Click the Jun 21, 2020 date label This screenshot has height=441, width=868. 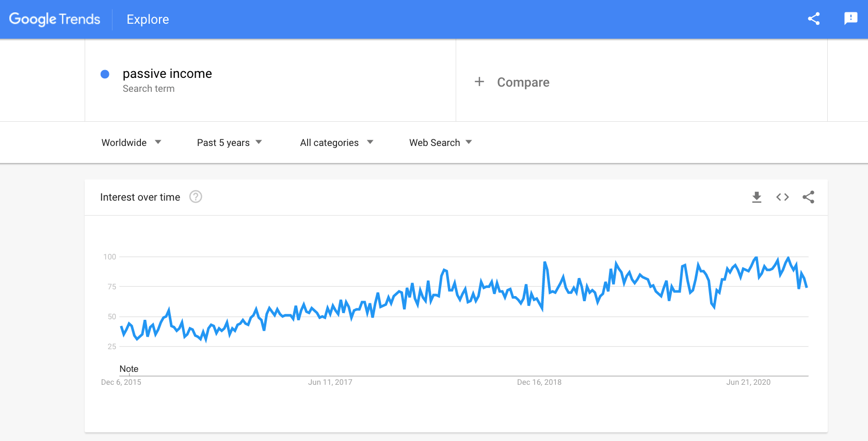coord(748,382)
